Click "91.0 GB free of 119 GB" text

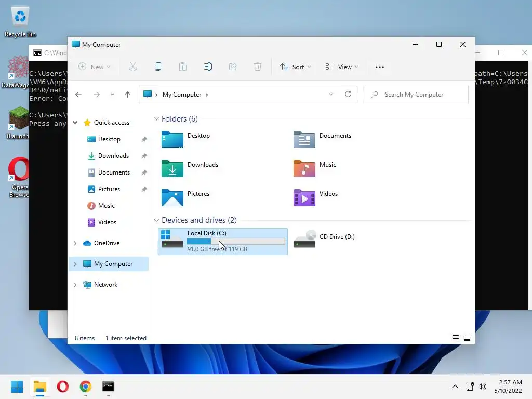pyautogui.click(x=217, y=249)
